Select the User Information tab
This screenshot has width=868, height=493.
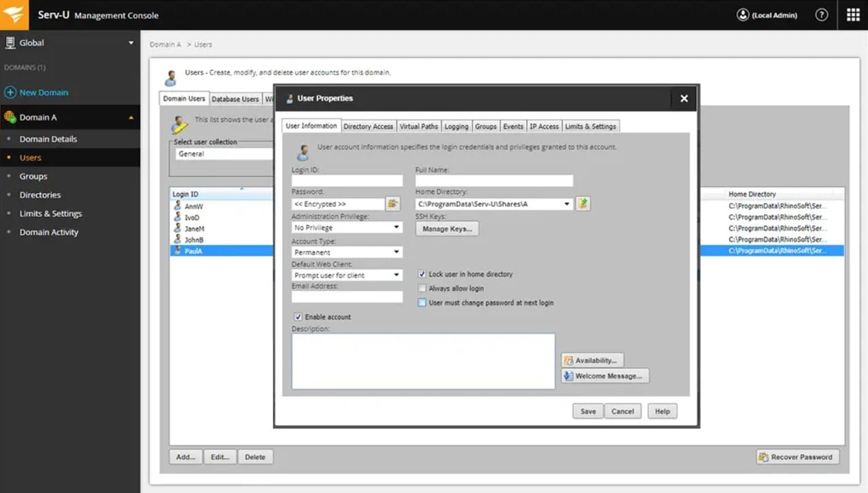(x=311, y=126)
